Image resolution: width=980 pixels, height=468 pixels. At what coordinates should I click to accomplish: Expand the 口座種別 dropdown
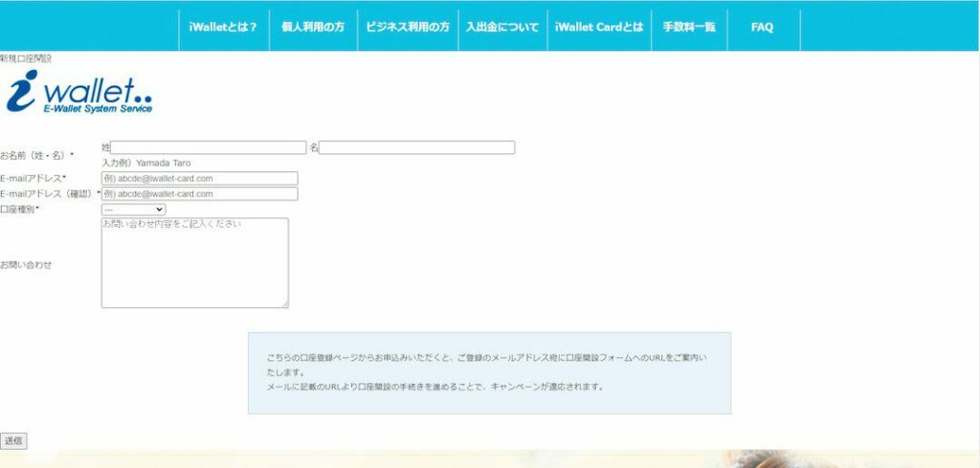click(x=133, y=210)
